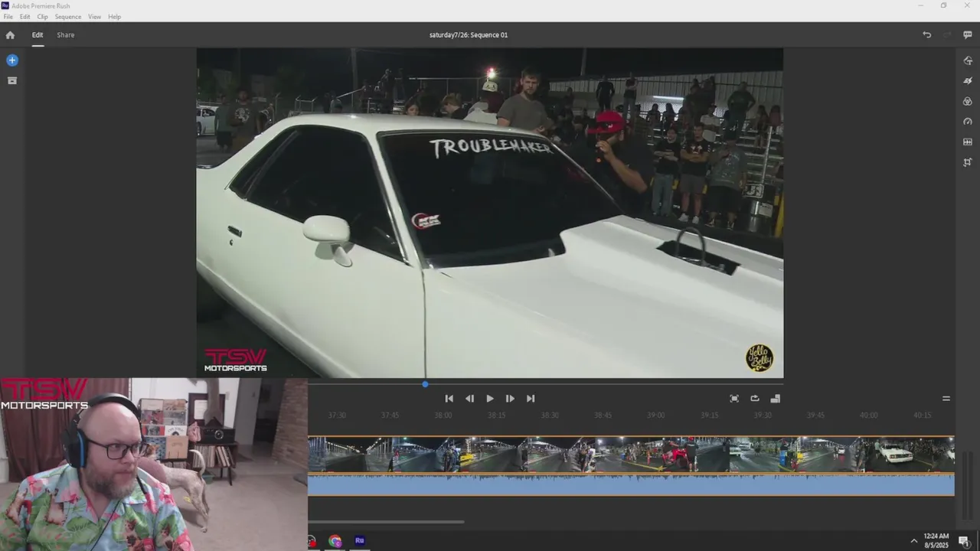The width and height of the screenshot is (980, 551).
Task: Undo the last action
Action: tap(926, 35)
